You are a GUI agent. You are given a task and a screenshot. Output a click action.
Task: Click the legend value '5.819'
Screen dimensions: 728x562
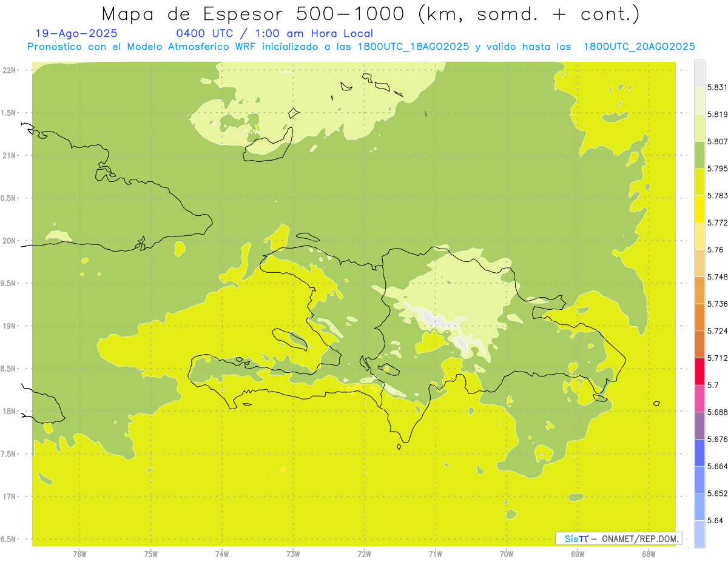point(717,115)
